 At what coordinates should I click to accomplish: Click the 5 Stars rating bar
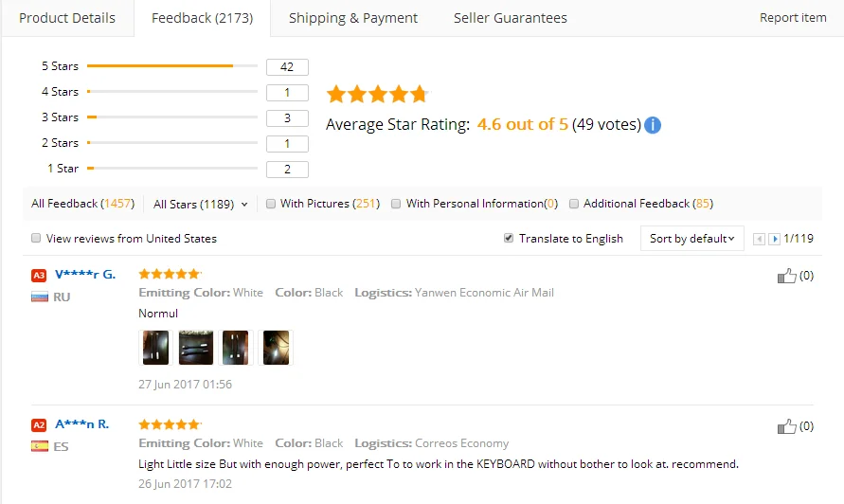point(171,66)
